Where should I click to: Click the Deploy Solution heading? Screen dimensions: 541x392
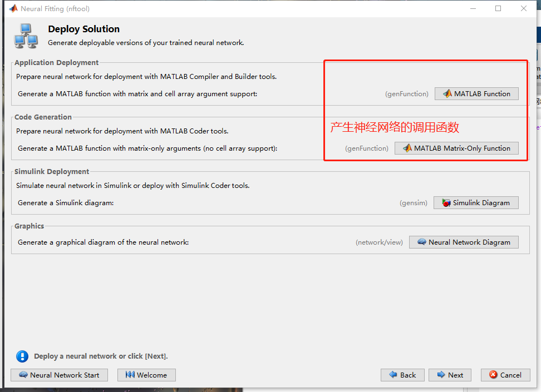click(x=84, y=29)
